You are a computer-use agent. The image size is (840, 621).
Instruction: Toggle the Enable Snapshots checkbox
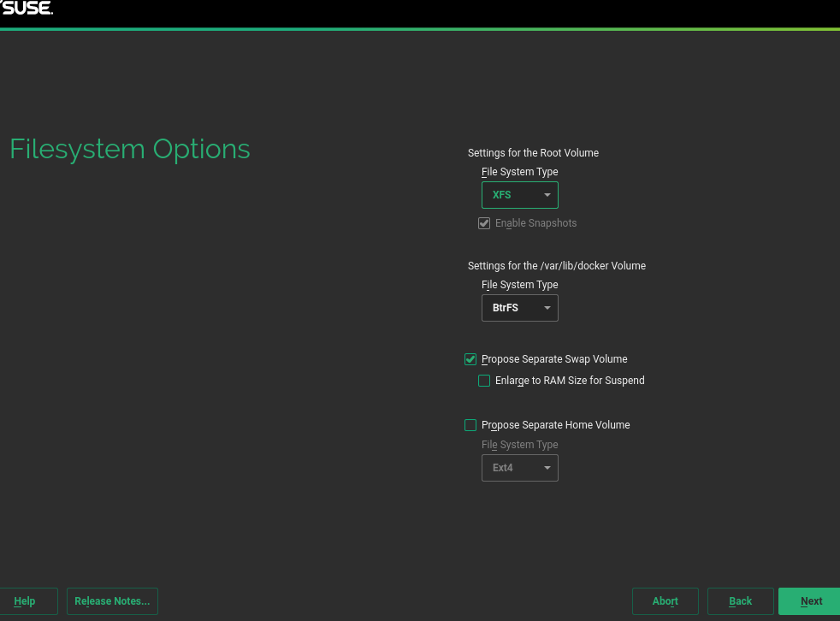[484, 223]
